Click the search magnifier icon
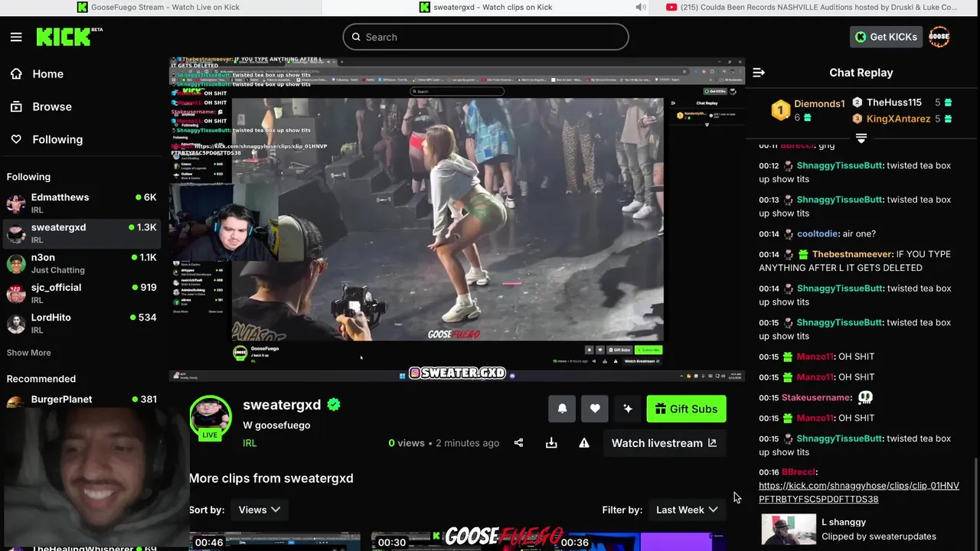This screenshot has height=551, width=980. (x=356, y=37)
